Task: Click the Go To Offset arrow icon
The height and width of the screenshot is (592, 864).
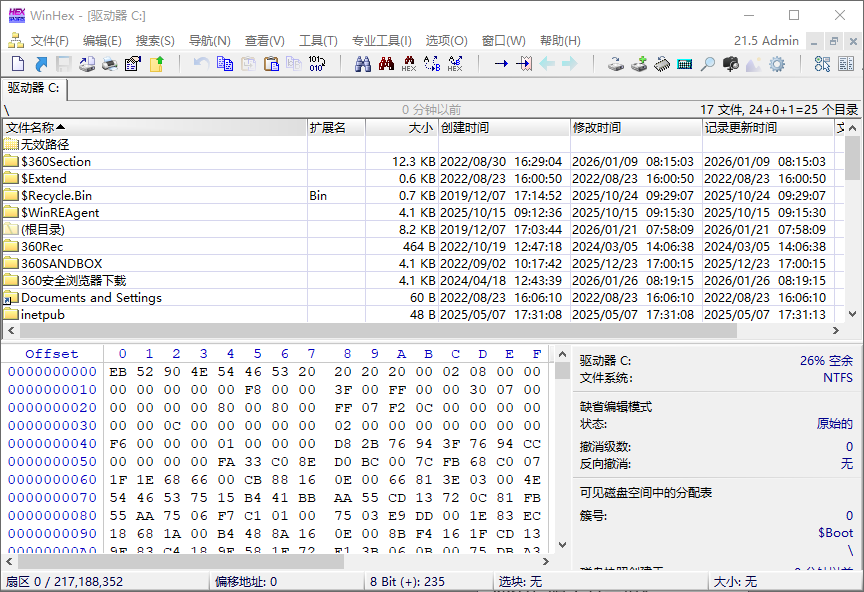Action: [500, 64]
